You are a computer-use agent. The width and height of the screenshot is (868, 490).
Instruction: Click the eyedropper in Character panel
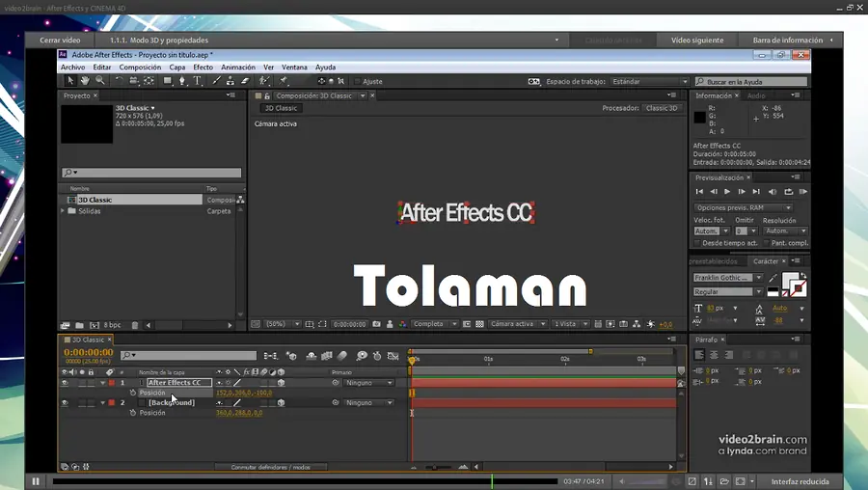coord(773,278)
